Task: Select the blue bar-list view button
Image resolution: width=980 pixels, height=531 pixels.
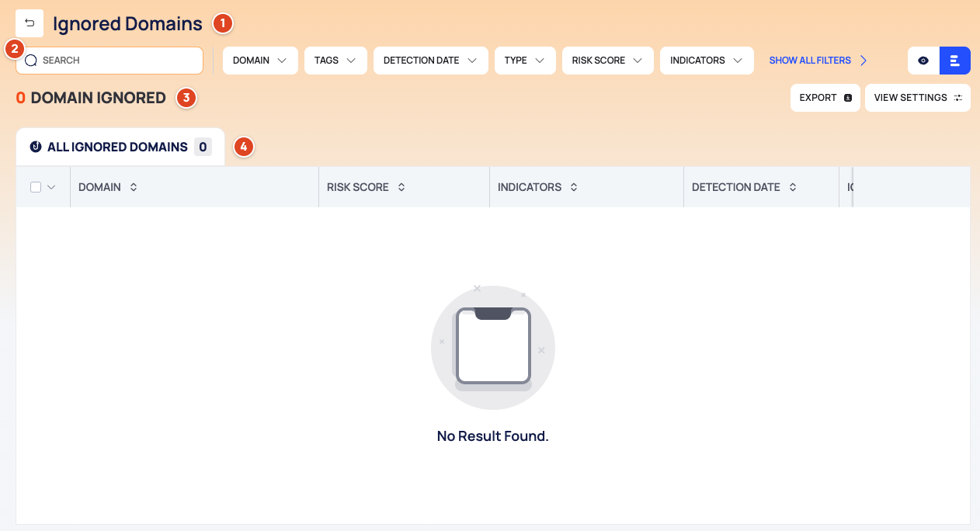Action: [x=955, y=61]
